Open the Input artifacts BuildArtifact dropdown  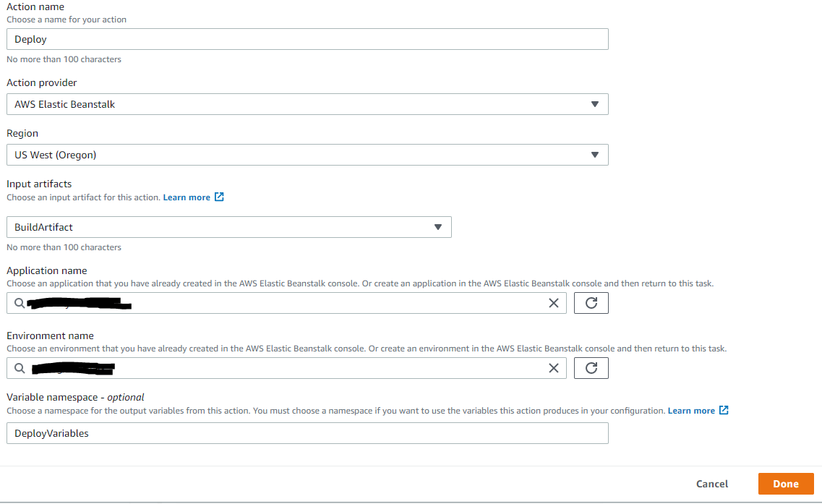[228, 227]
